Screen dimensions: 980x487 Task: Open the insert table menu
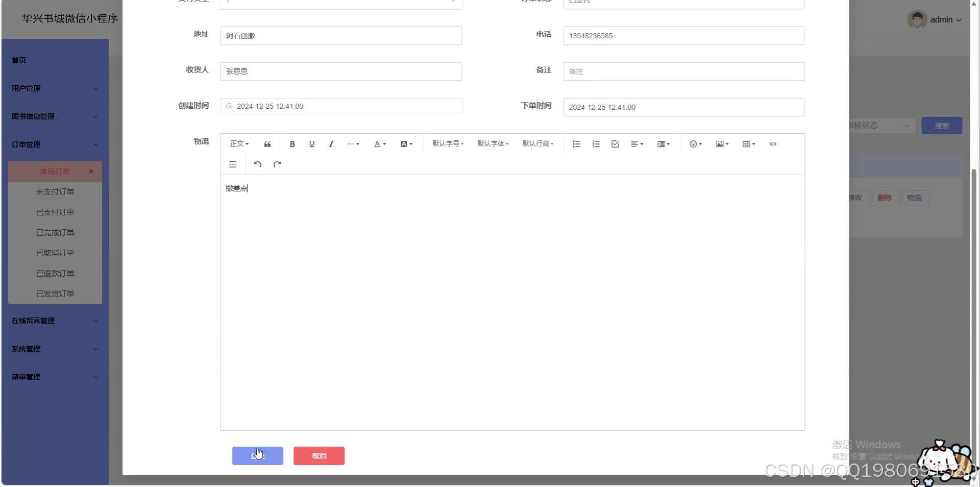[x=749, y=144]
